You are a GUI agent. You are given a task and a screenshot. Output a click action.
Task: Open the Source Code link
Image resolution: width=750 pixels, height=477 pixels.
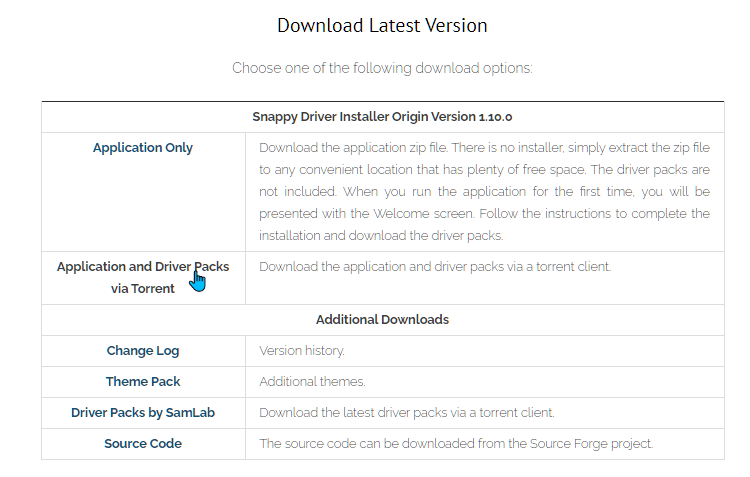point(143,444)
